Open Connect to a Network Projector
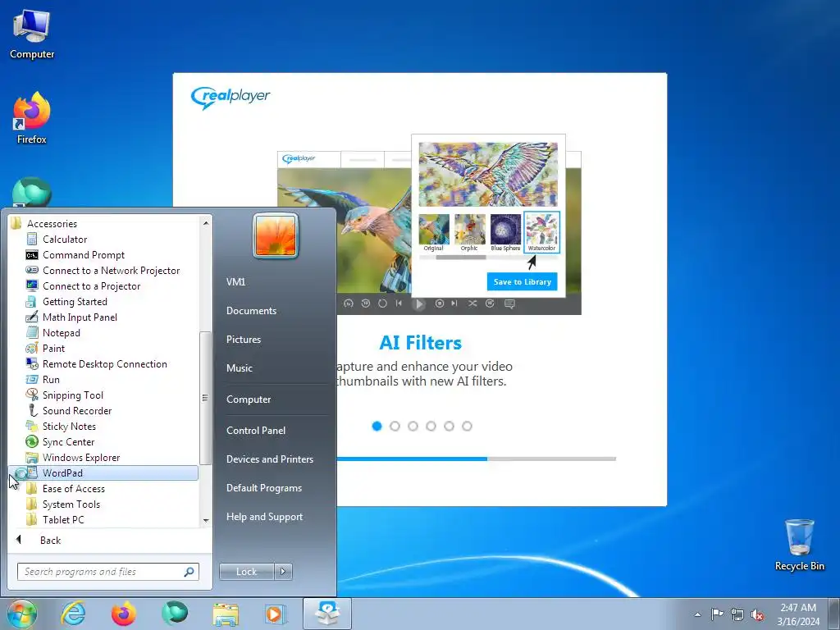This screenshot has width=840, height=630. tap(111, 270)
